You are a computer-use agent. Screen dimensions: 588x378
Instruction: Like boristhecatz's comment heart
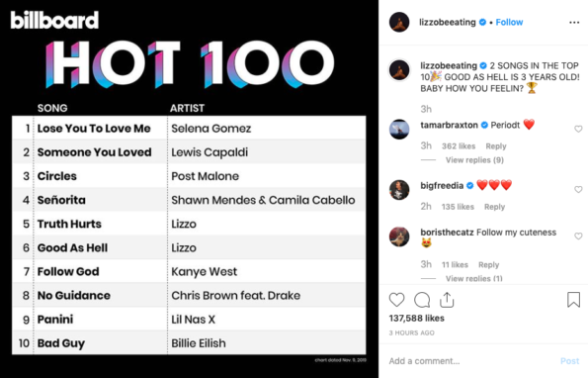tap(578, 236)
